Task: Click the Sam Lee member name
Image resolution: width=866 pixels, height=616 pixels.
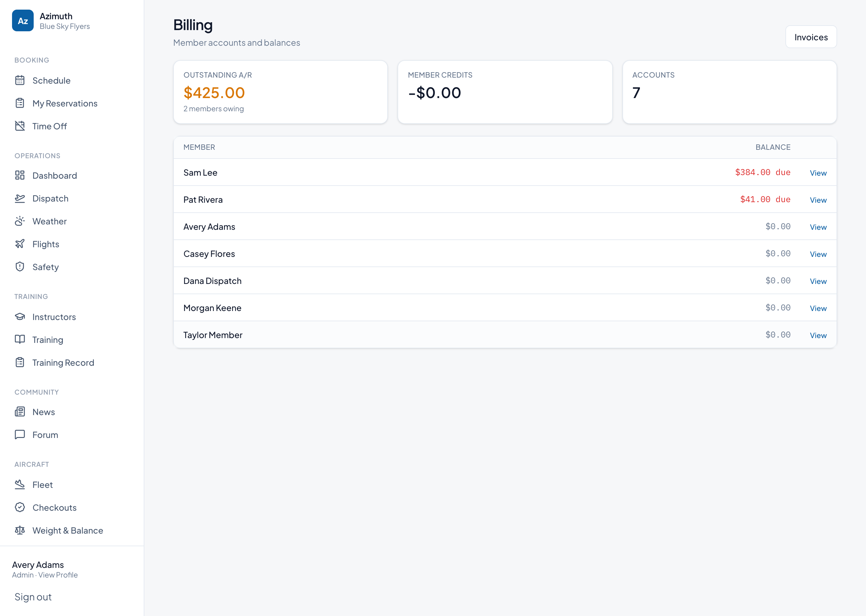Action: click(200, 173)
